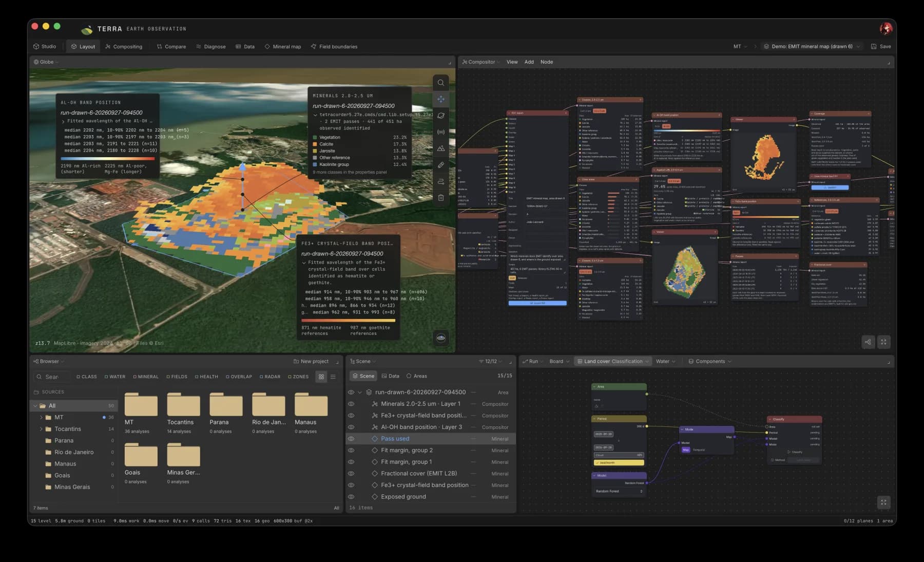Click the round globe view button at bottom
Image resolution: width=924 pixels, height=562 pixels.
pos(441,338)
